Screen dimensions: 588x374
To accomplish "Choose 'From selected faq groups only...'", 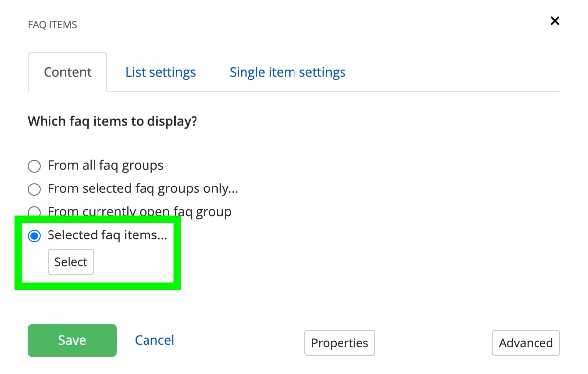I will [34, 189].
